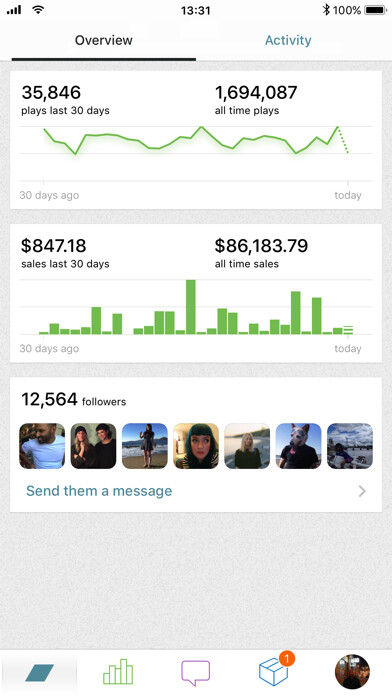Viewport: 392px width, 696px height.
Task: Tap the orange notification badge
Action: [x=287, y=658]
